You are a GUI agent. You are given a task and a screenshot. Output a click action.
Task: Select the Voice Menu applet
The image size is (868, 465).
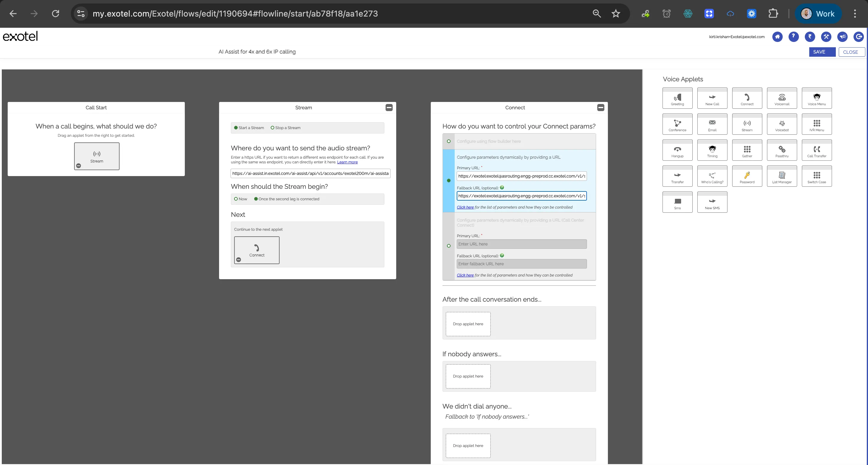817,98
